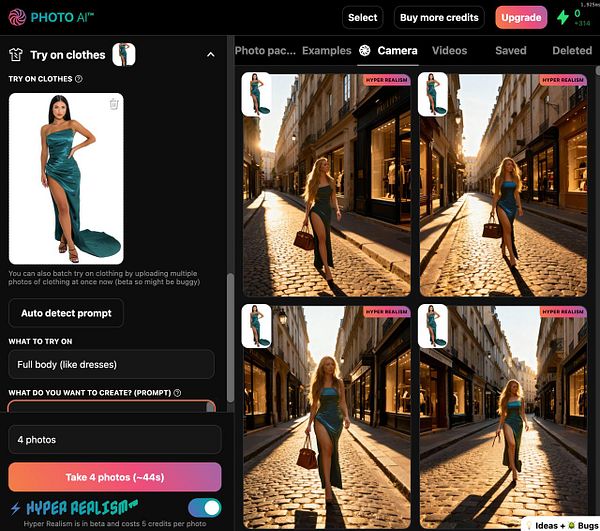Open the Saved tab
The image size is (600, 531).
coord(510,50)
